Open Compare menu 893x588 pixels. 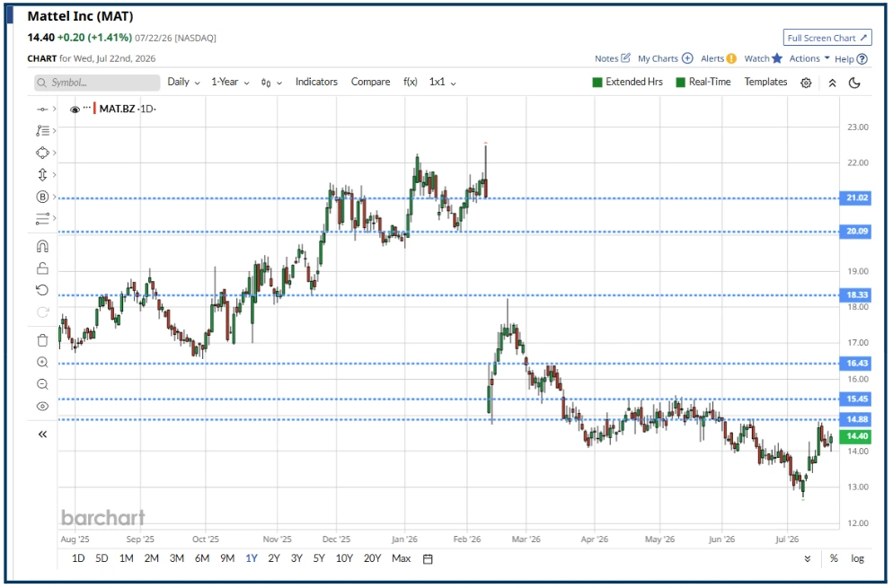click(x=370, y=82)
